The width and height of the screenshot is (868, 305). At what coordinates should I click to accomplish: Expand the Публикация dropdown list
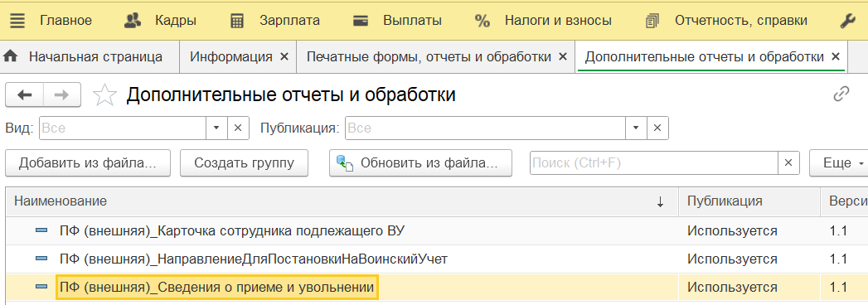tap(636, 128)
